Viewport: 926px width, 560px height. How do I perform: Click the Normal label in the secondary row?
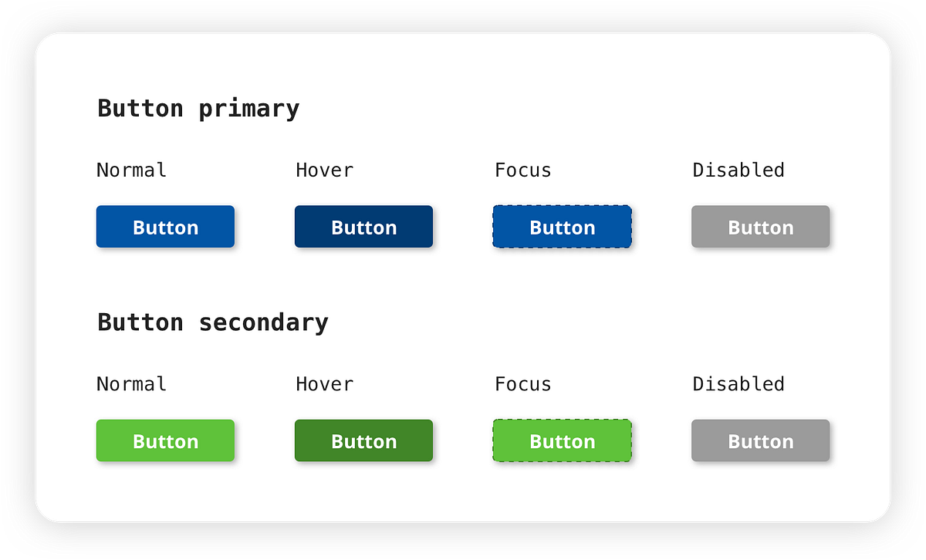(131, 383)
